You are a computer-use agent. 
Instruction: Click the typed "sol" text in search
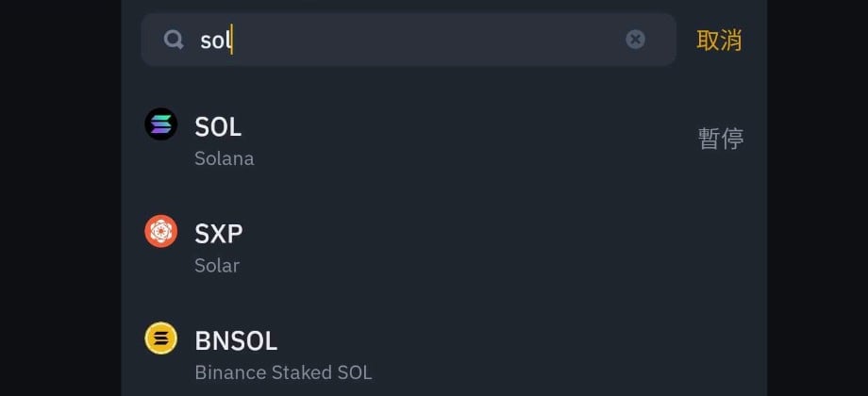pos(215,40)
